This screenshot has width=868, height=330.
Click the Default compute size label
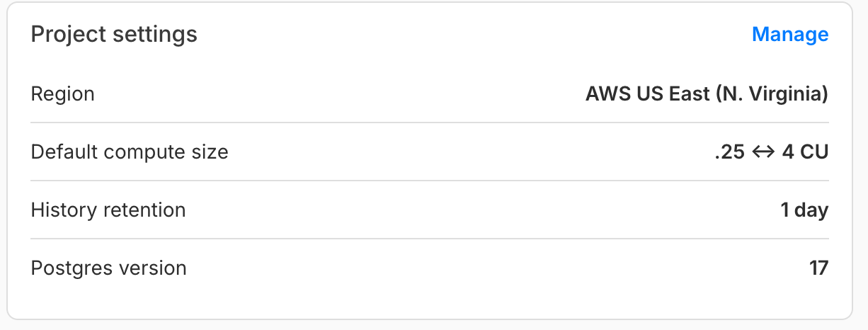[x=130, y=152]
